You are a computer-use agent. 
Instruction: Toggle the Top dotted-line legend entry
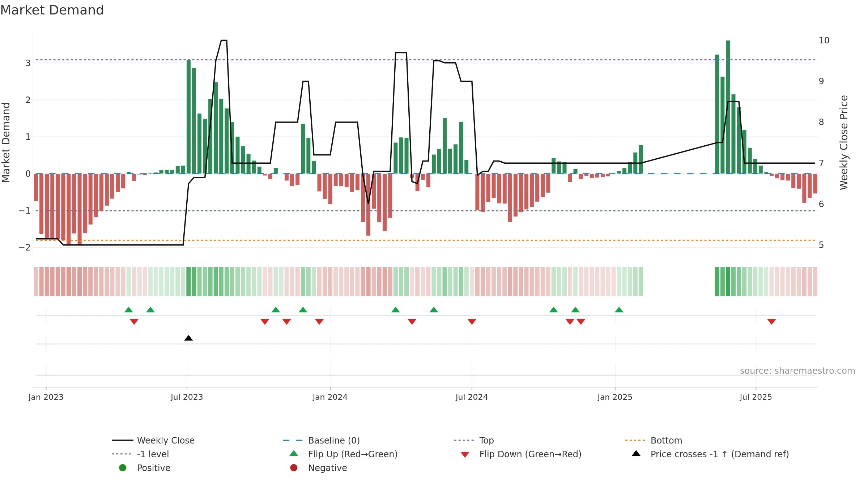474,440
